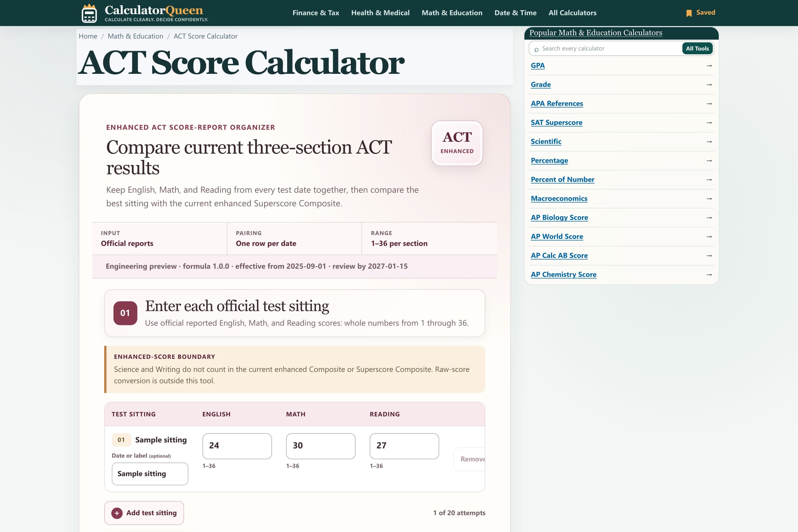
Task: Open the Finance & Tax menu
Action: coord(316,13)
